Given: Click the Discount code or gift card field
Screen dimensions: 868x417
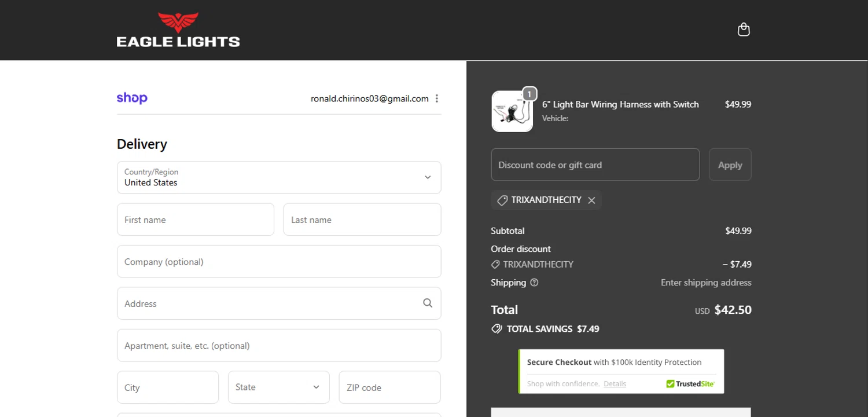Looking at the screenshot, I should (x=595, y=164).
